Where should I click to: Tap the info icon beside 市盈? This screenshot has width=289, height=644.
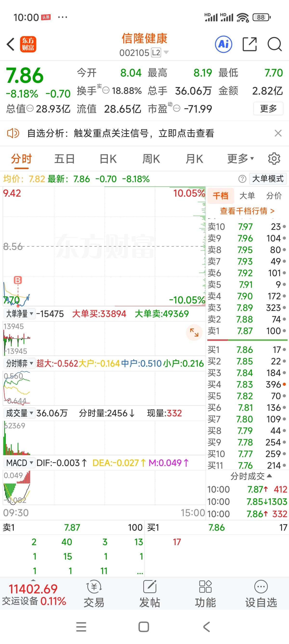177,109
